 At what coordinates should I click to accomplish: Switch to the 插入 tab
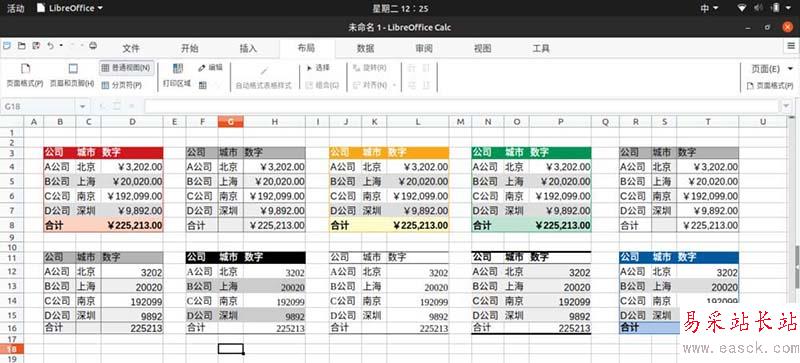coord(248,49)
